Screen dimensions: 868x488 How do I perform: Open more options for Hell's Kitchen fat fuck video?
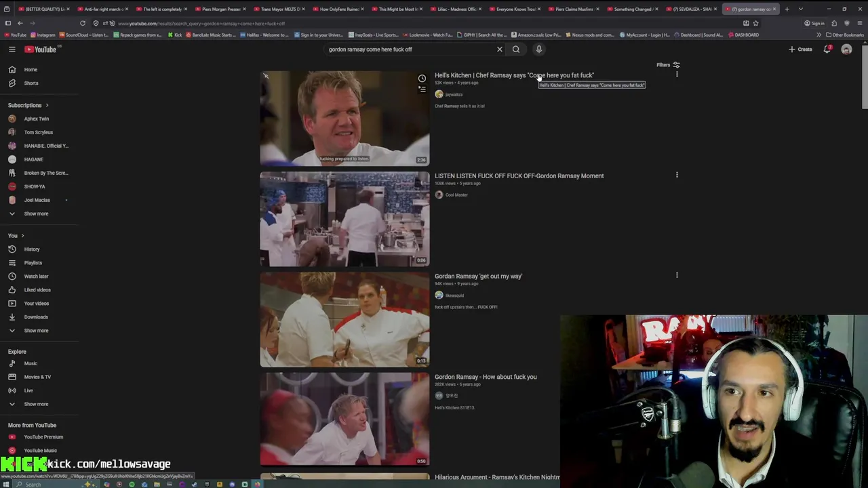677,74
